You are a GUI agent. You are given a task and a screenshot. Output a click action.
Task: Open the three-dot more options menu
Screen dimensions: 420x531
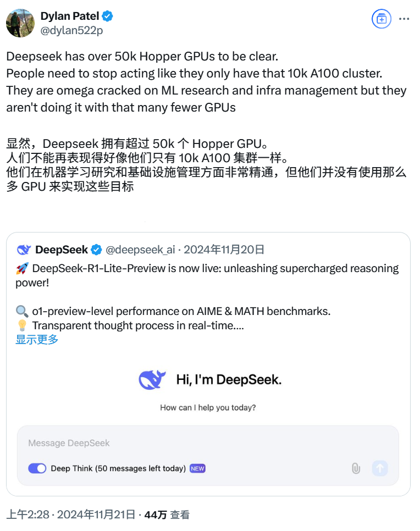coord(404,19)
